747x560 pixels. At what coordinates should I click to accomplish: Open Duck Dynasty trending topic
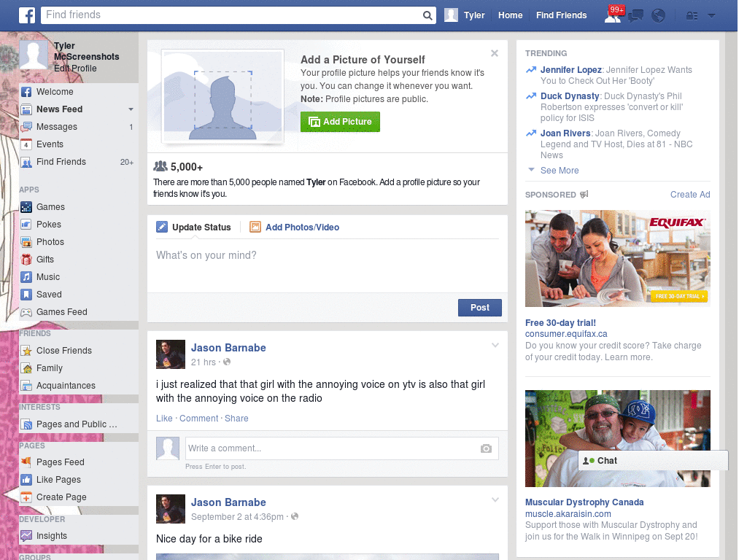tap(570, 96)
